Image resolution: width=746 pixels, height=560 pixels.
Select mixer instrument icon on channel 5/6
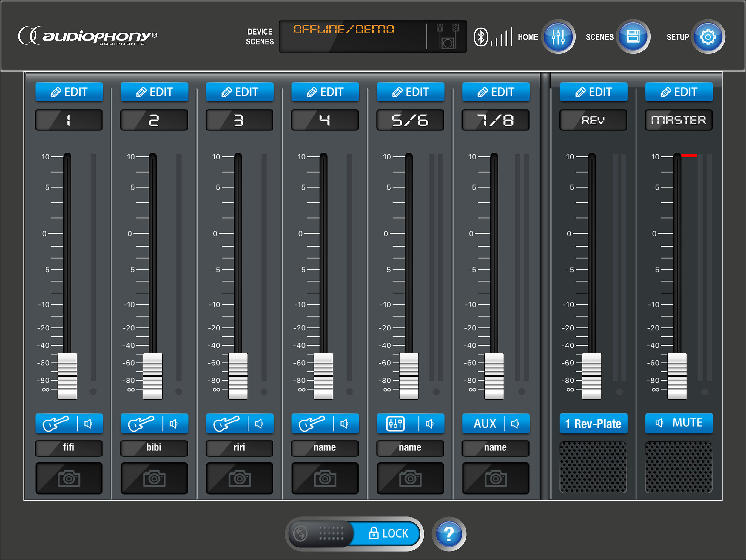click(395, 423)
